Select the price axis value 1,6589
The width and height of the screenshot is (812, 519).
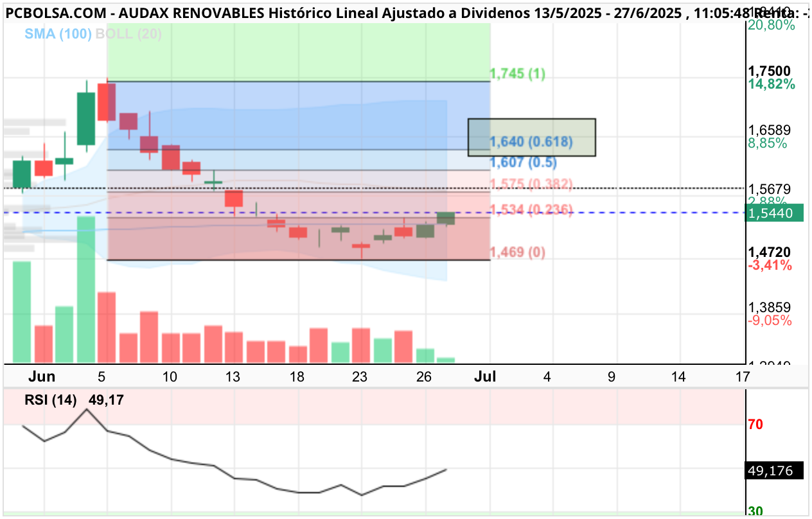coord(770,130)
